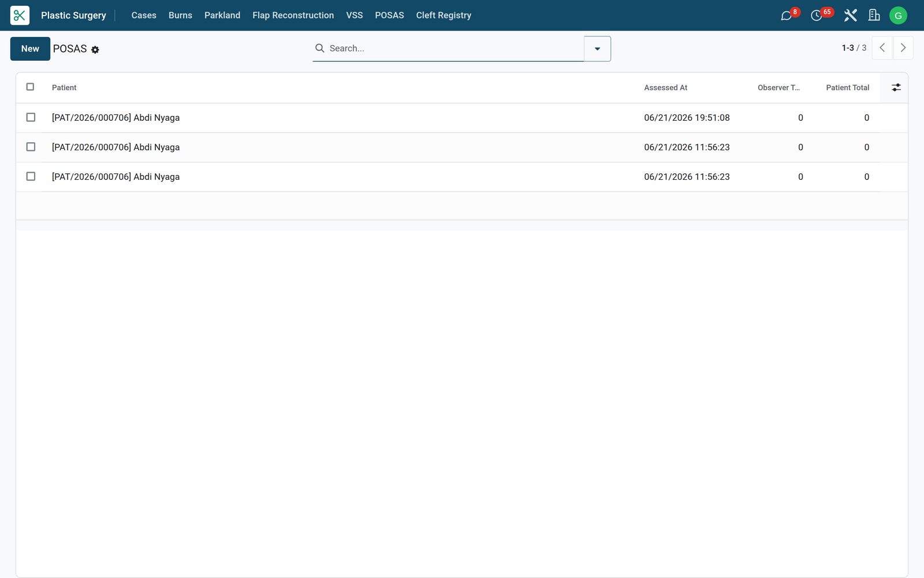This screenshot has width=924, height=578.
Task: Open the activities clock icon
Action: tap(817, 16)
